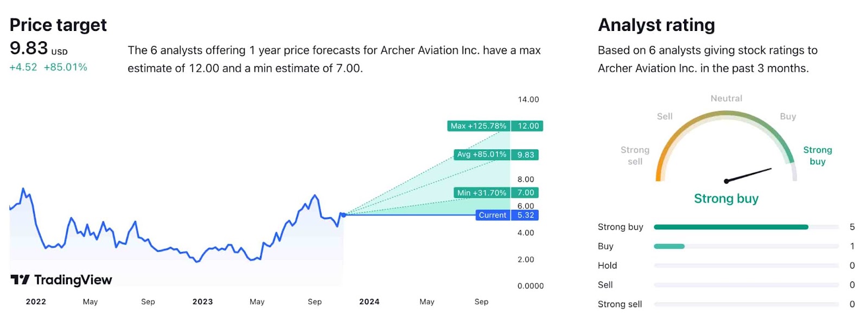Click the Min +31.70% price label

tap(481, 193)
